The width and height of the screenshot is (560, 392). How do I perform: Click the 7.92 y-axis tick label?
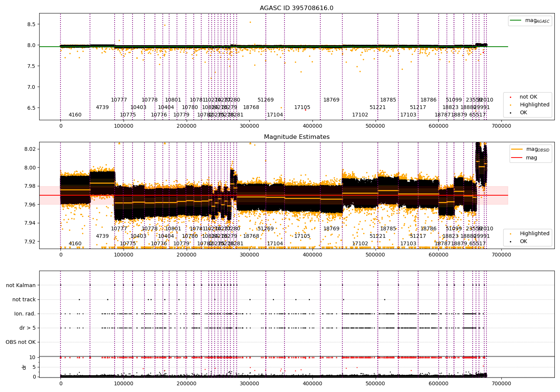(x=30, y=242)
